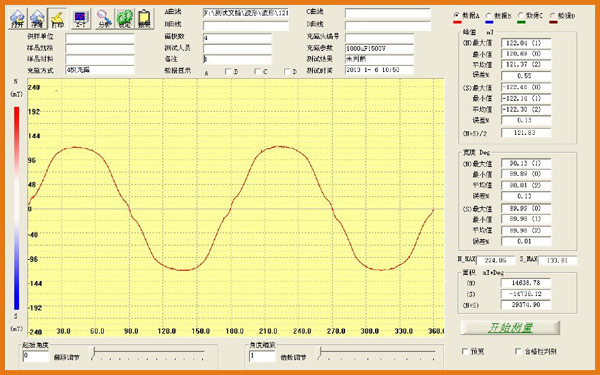Click the 打开 (open file) toolbar icon
The height and width of the screenshot is (375, 600).
18,19
